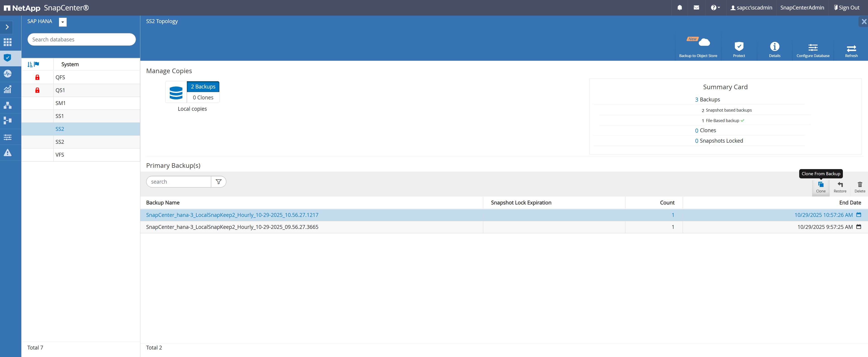
Task: Click the filter funnel icon
Action: coord(218,182)
